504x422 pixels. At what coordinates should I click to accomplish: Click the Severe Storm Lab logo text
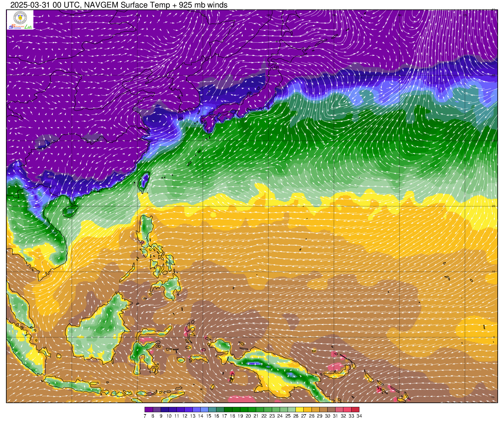pyautogui.click(x=20, y=27)
